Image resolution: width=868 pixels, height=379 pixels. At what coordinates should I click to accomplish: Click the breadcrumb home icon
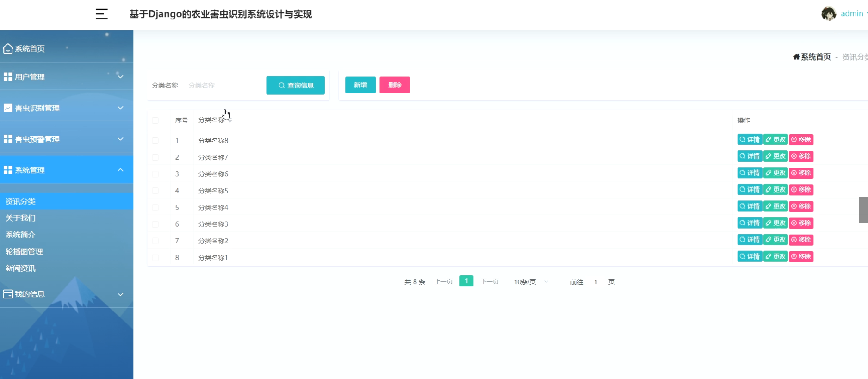pyautogui.click(x=796, y=57)
